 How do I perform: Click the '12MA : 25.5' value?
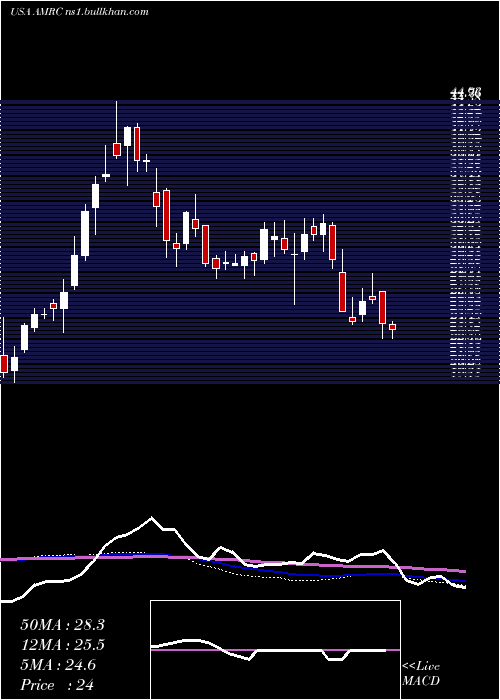pyautogui.click(x=62, y=645)
